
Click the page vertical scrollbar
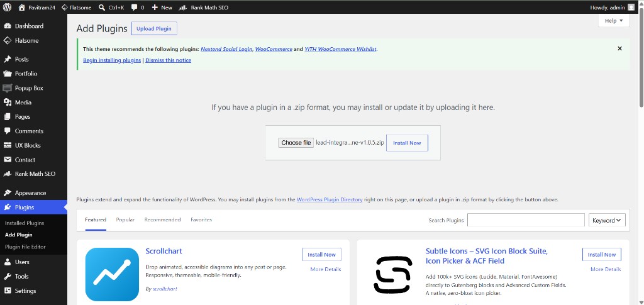click(x=641, y=57)
